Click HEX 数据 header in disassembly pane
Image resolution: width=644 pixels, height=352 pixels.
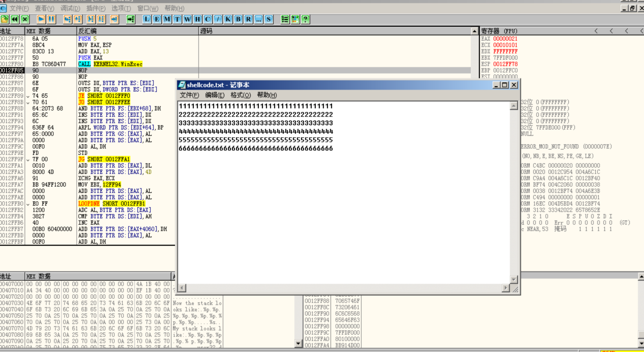tap(51, 31)
